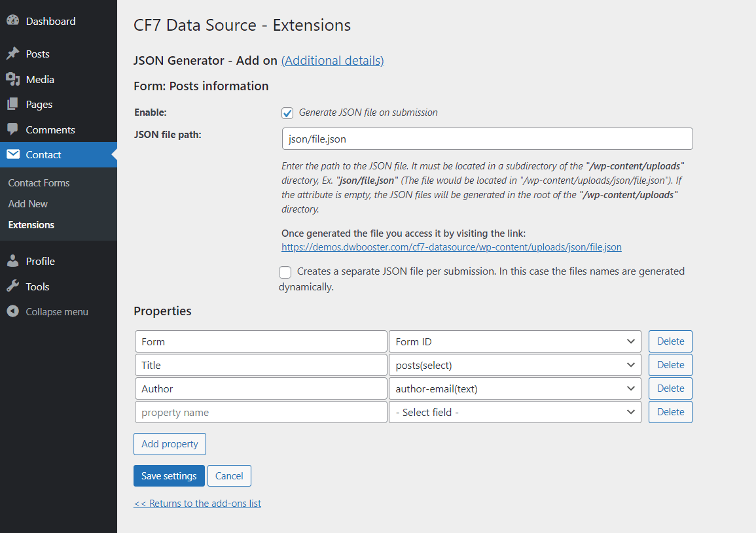
Task: Open the Form ID field dropdown
Action: tap(514, 341)
